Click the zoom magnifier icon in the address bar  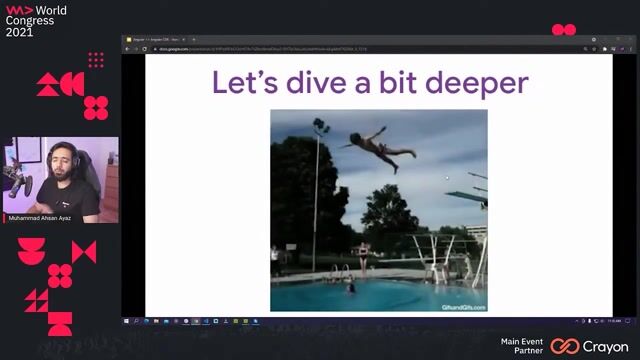(585, 49)
